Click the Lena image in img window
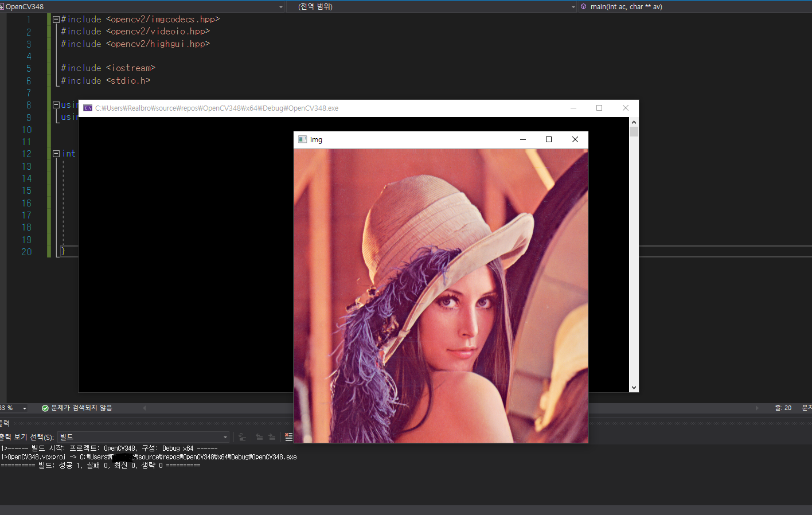The height and width of the screenshot is (515, 812). tap(441, 296)
